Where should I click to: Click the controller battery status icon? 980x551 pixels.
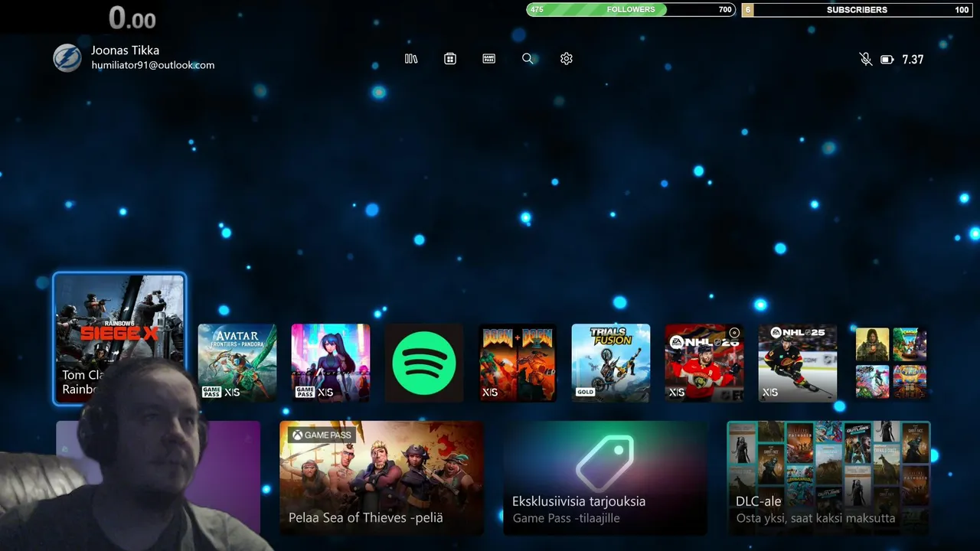pyautogui.click(x=887, y=60)
